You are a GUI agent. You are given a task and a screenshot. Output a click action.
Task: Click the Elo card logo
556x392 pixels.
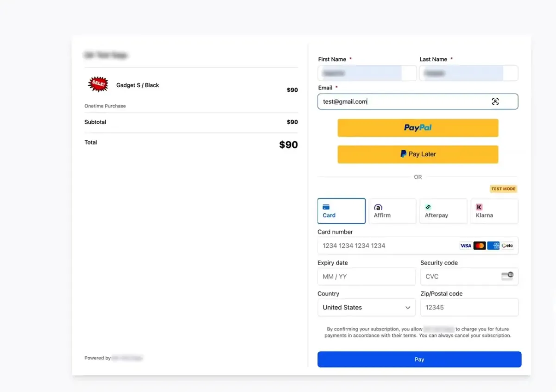pos(507,246)
